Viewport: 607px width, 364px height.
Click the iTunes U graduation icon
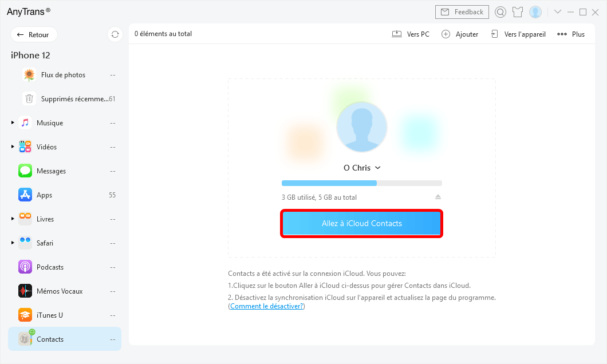pyautogui.click(x=25, y=315)
